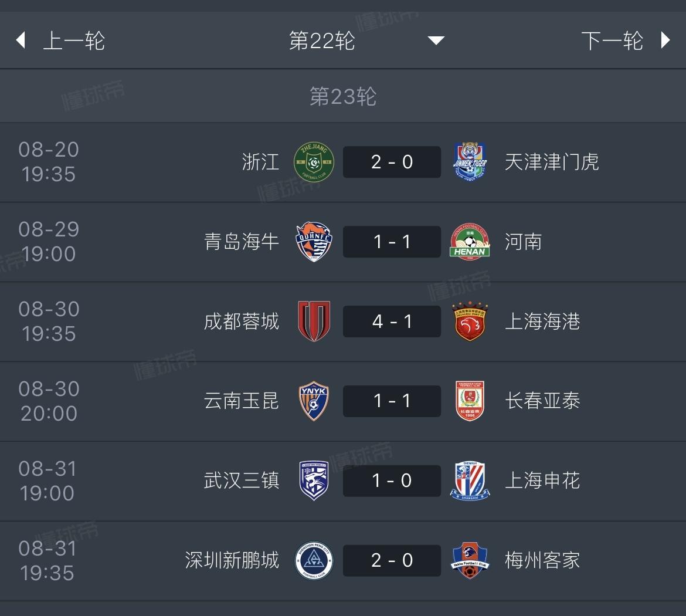This screenshot has width=686, height=616.
Task: Click the Changchun Yatai club crest
Action: click(470, 401)
